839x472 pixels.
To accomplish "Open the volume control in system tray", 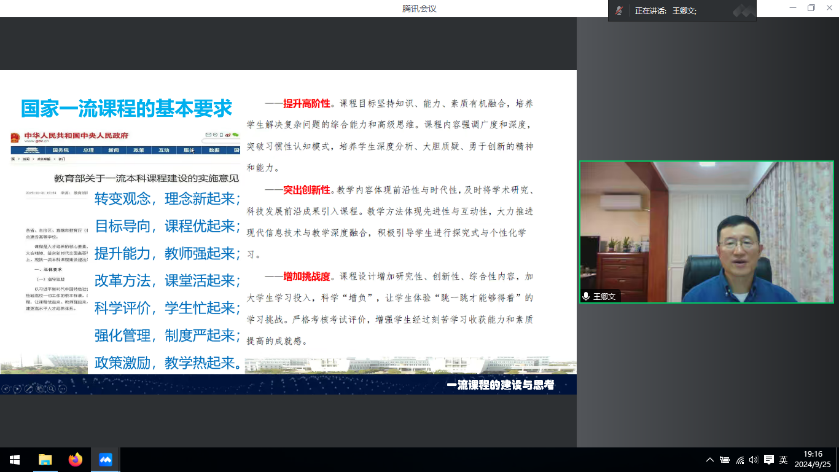I will click(x=754, y=460).
